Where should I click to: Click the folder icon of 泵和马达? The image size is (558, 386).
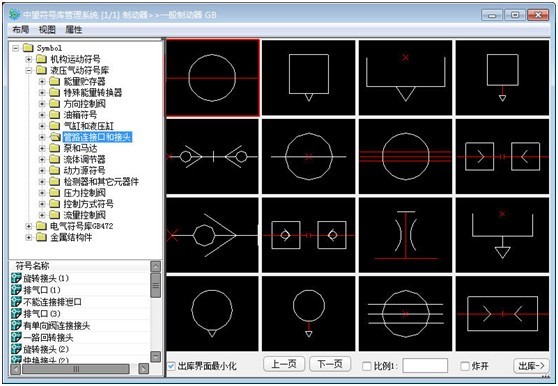tap(54, 148)
